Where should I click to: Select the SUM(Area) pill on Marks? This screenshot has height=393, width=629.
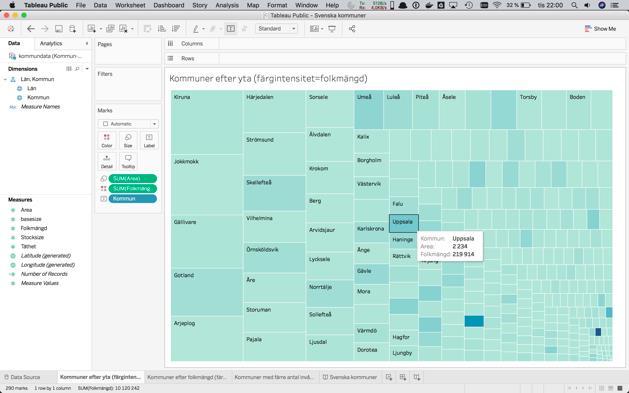tap(133, 178)
